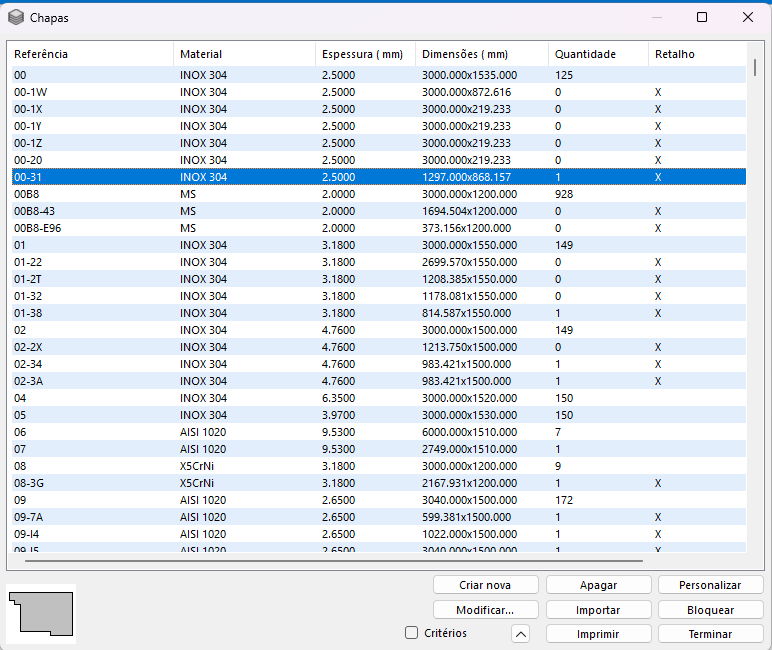Expand the chevron next to Critérios

point(520,634)
